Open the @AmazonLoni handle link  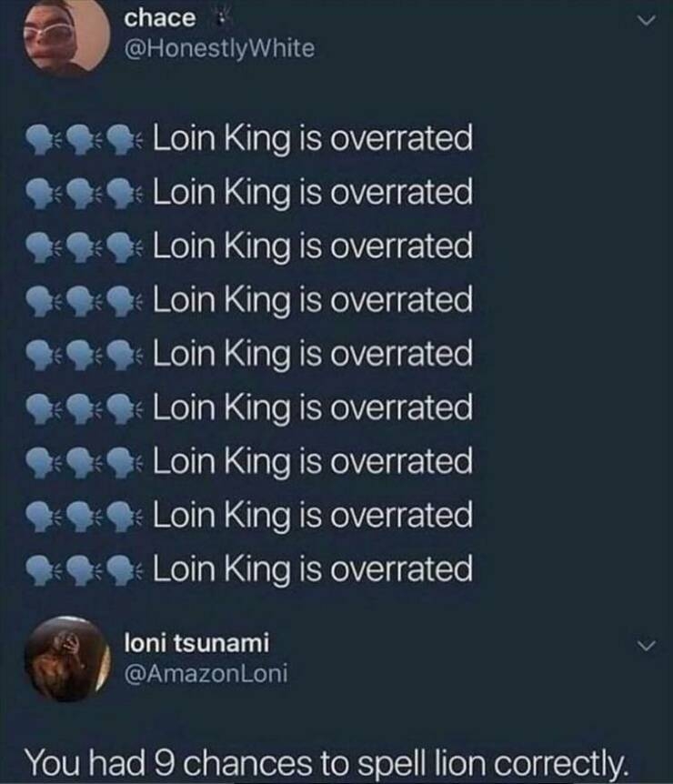206,674
